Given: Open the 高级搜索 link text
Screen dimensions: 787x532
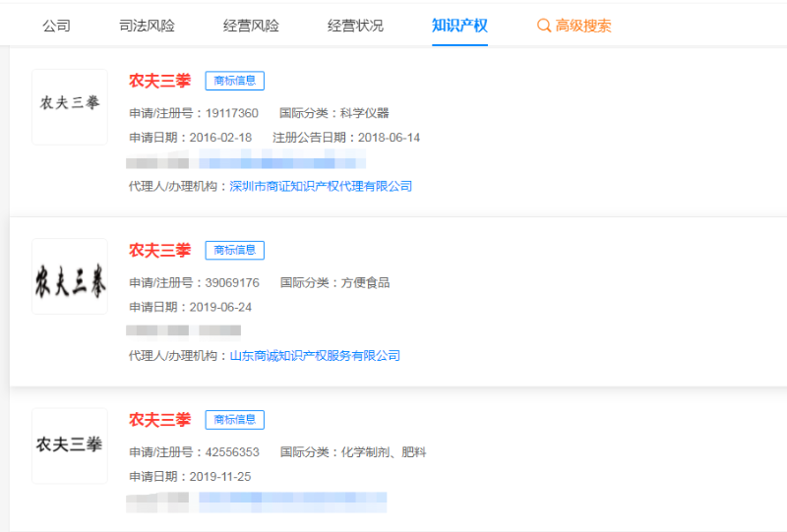Looking at the screenshot, I should click(x=583, y=26).
